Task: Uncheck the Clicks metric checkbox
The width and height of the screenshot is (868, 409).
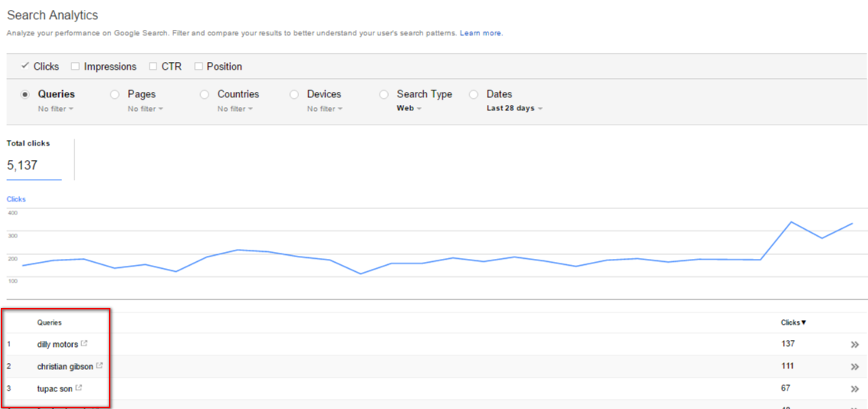Action: click(25, 67)
